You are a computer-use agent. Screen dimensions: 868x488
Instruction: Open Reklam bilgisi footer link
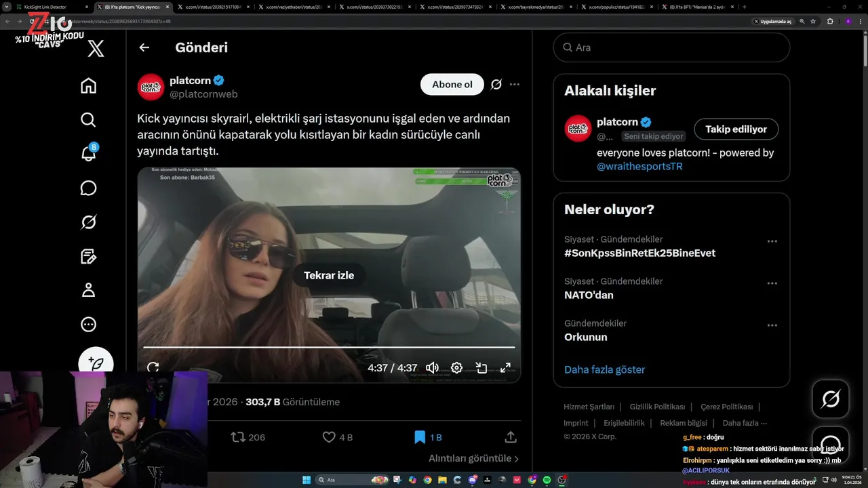pyautogui.click(x=684, y=423)
